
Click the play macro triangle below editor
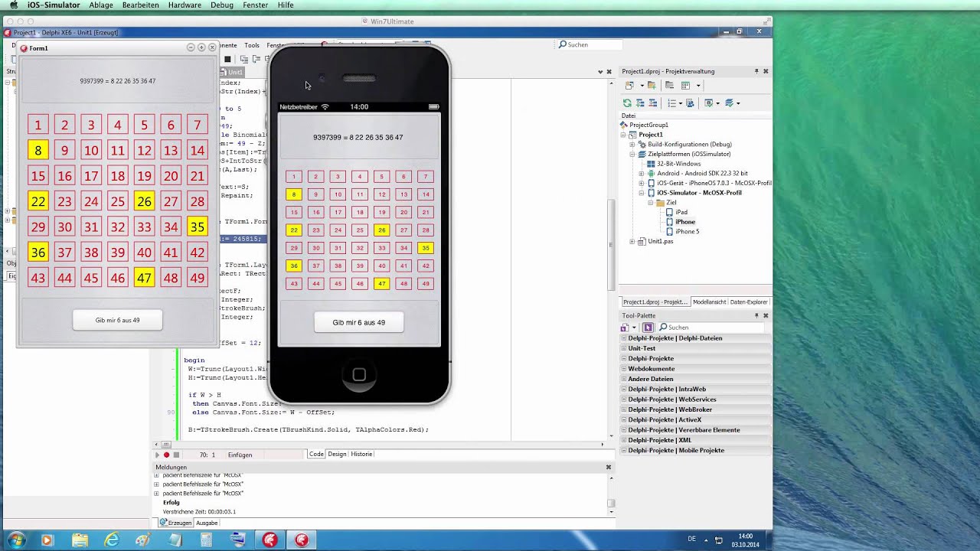[x=158, y=455]
